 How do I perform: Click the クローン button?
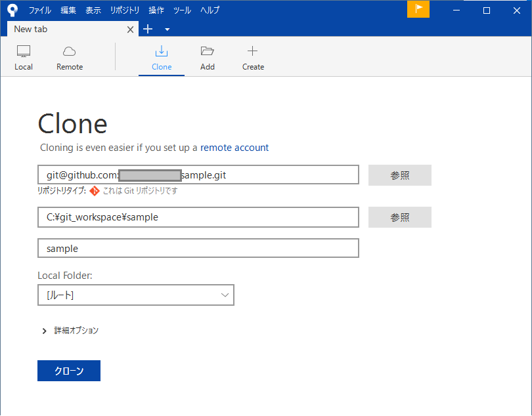(69, 371)
